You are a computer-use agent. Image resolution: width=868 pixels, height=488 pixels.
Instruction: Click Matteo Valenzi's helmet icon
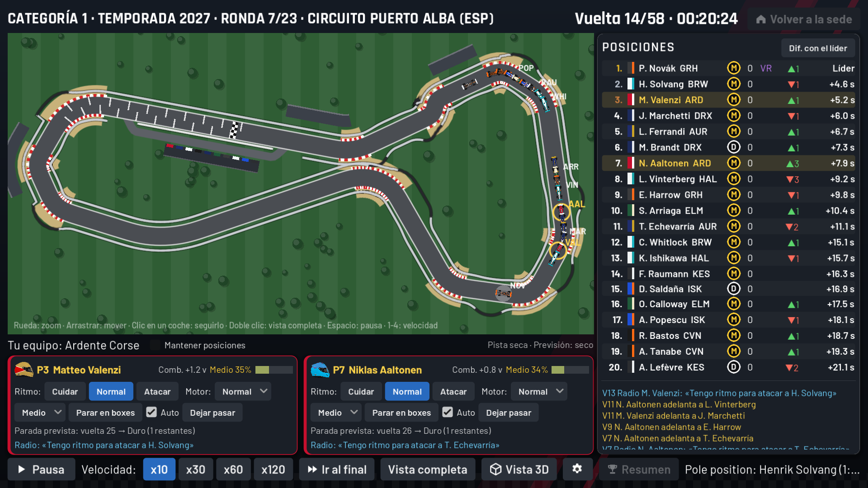pos(24,370)
